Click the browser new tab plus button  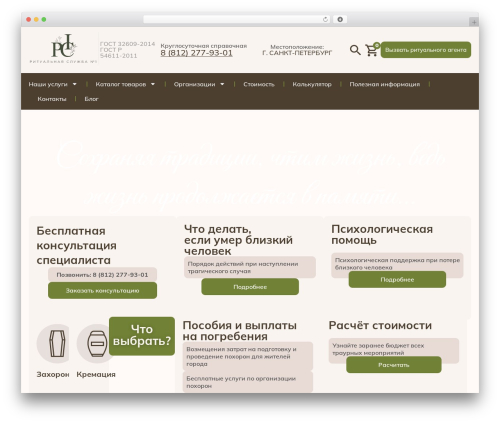pyautogui.click(x=474, y=22)
